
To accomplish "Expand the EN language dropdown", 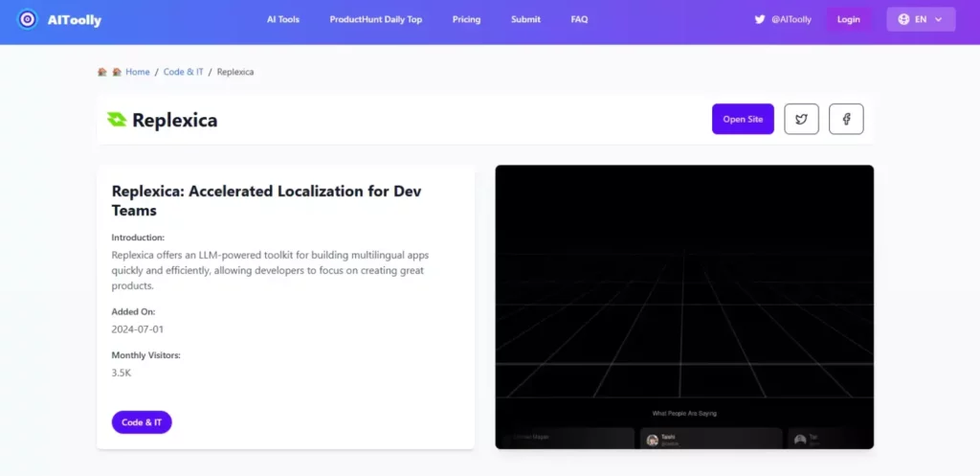I will 921,19.
